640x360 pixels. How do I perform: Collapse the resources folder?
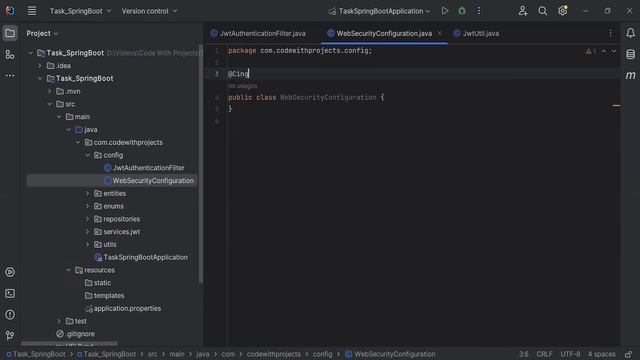[69, 270]
